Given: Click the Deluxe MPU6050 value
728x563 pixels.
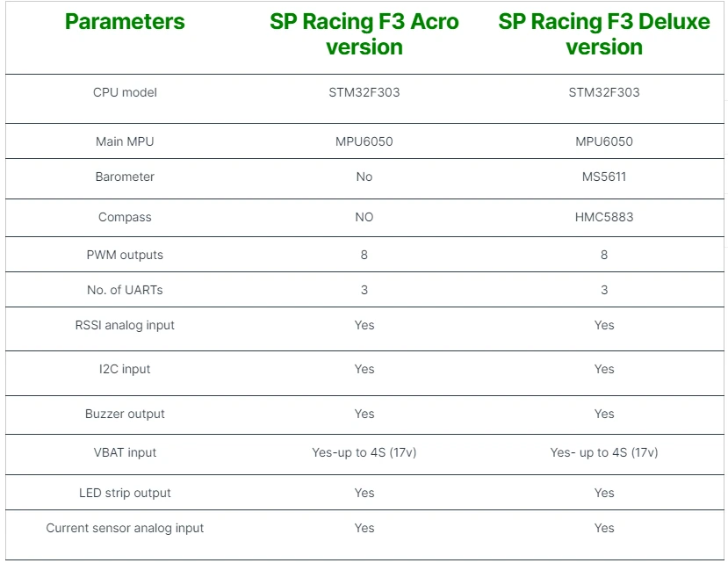Looking at the screenshot, I should click(x=604, y=141).
